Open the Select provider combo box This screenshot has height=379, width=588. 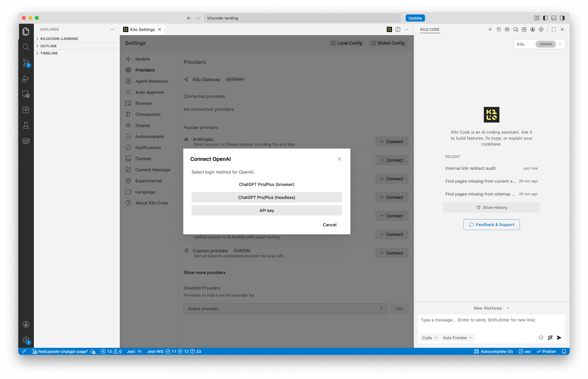coord(285,309)
